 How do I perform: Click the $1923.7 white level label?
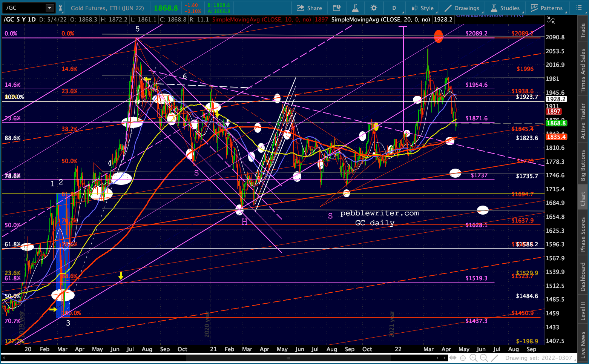pyautogui.click(x=527, y=97)
